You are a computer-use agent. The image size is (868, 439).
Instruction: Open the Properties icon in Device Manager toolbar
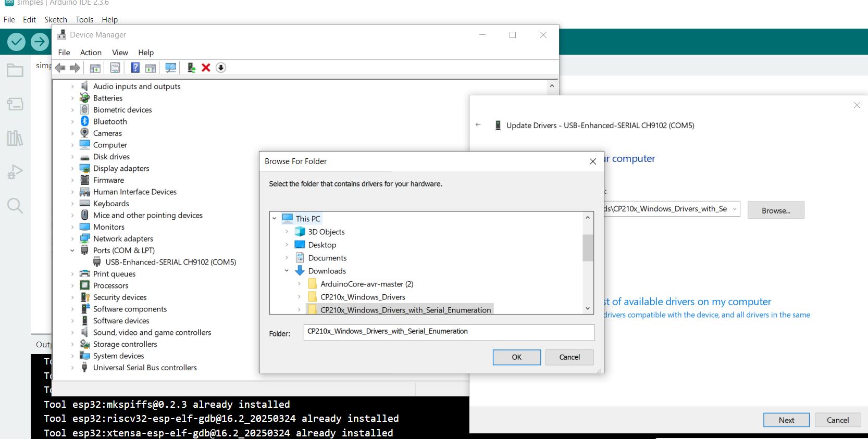click(x=115, y=68)
